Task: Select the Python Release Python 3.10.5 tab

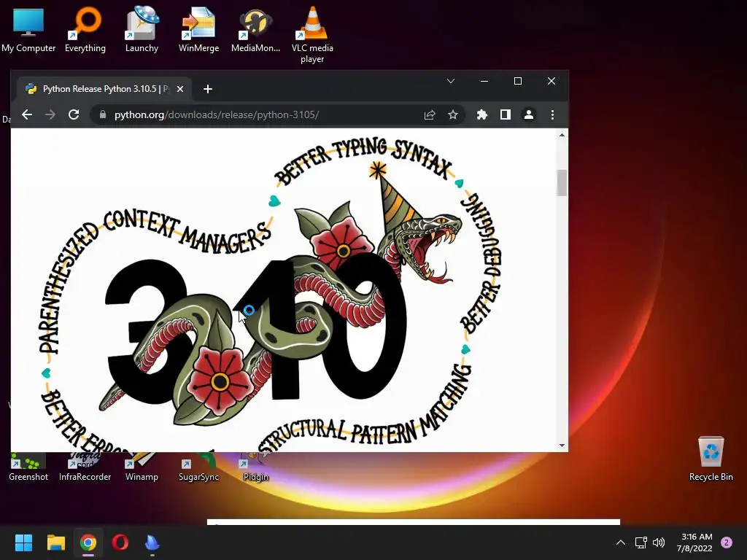Action: 104,89
